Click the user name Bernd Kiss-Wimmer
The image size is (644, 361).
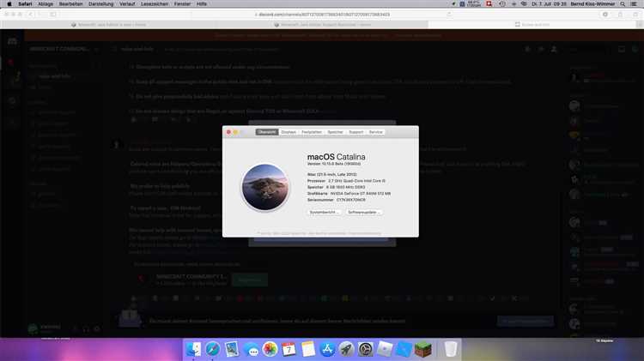pos(592,3)
